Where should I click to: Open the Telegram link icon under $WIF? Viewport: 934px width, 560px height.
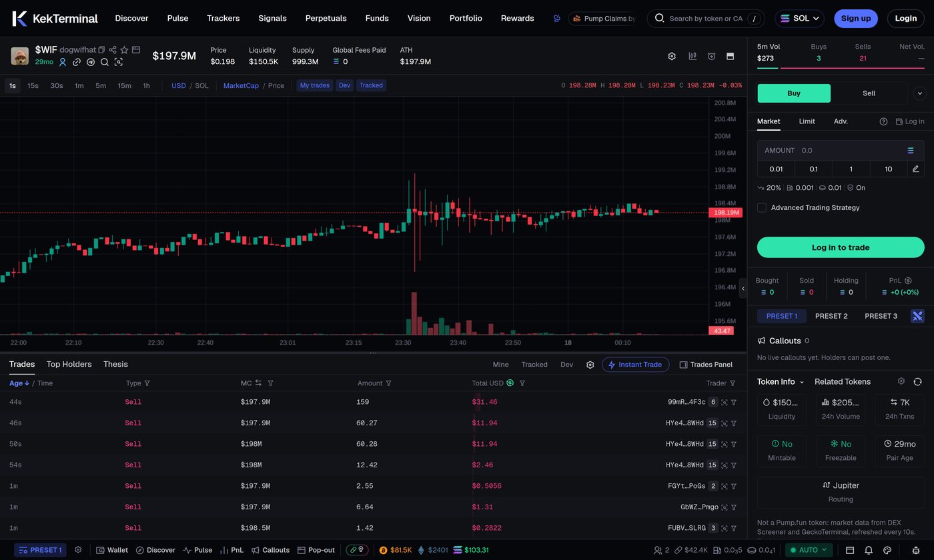91,62
